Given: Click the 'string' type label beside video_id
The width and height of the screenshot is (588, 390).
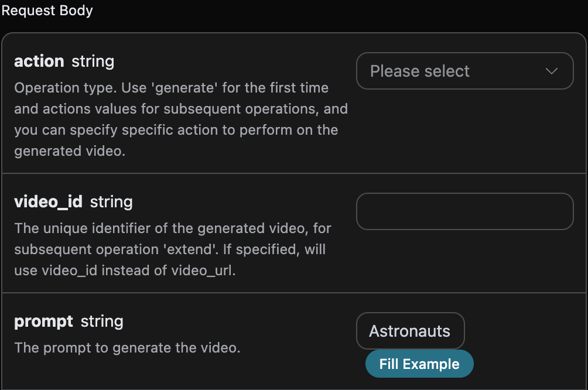Looking at the screenshot, I should tap(111, 202).
